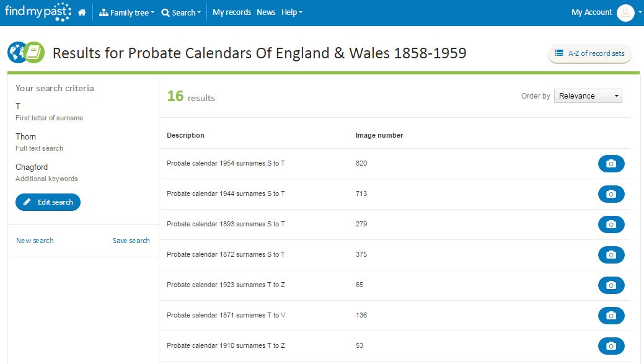Image resolution: width=644 pixels, height=364 pixels.
Task: View image for 1944 probate calendar
Action: [611, 194]
